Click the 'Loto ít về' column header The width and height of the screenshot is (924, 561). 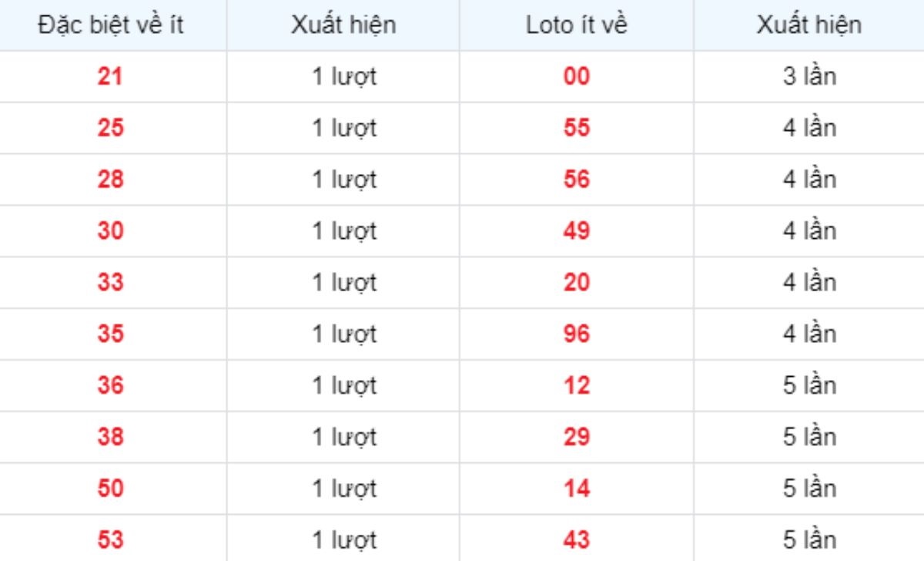577,25
